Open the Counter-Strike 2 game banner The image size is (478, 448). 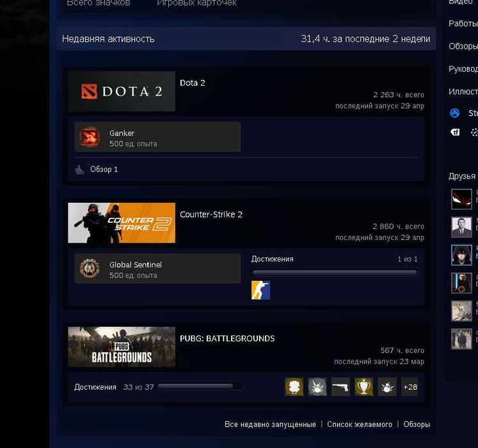(122, 223)
